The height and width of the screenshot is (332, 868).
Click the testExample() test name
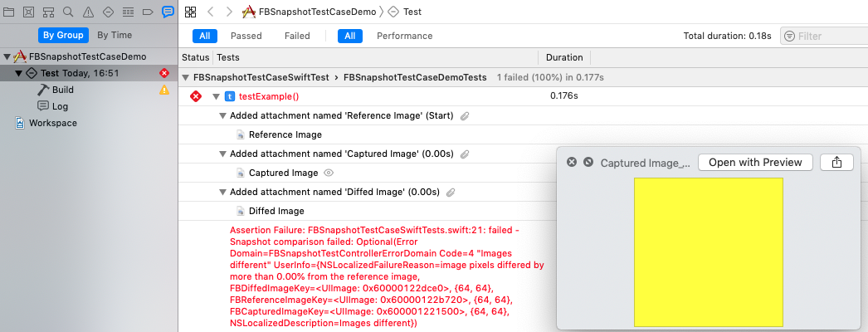click(x=269, y=97)
